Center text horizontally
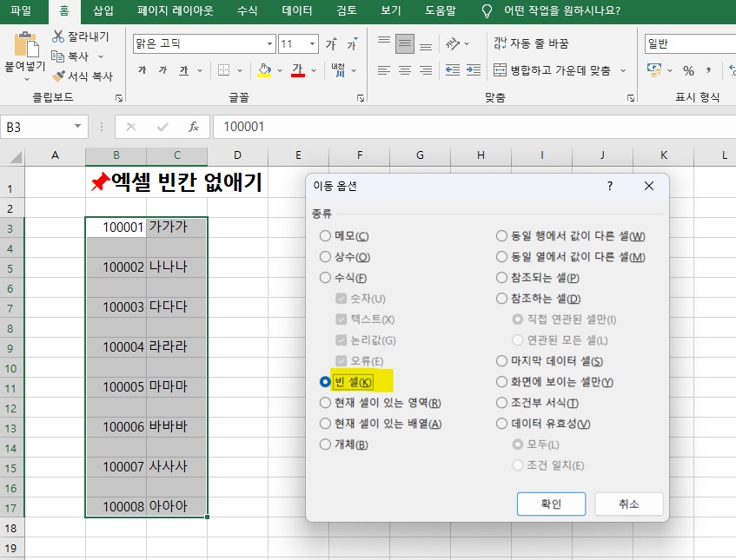This screenshot has height=560, width=736. 405,70
